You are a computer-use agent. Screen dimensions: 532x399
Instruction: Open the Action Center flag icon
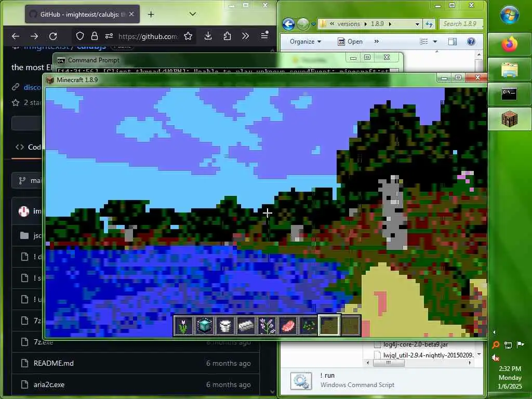tap(520, 345)
